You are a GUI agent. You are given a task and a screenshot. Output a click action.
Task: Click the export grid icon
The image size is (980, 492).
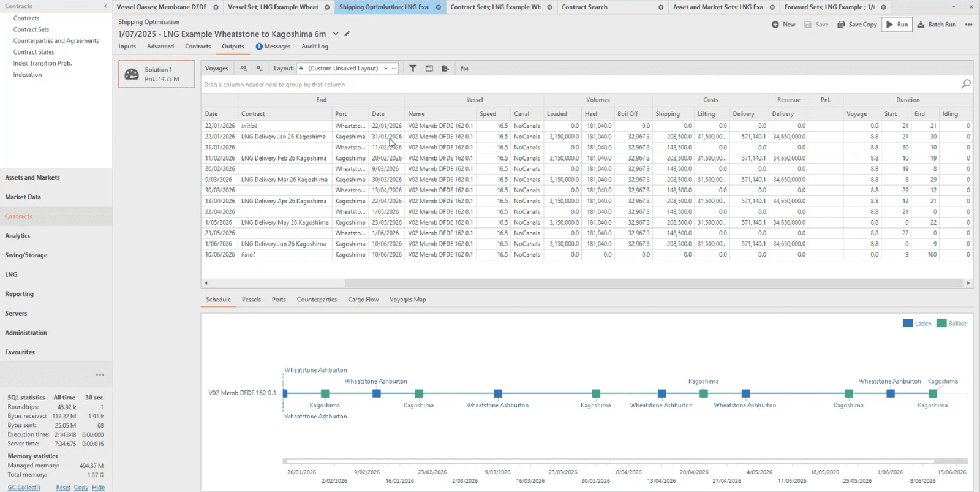click(x=445, y=69)
